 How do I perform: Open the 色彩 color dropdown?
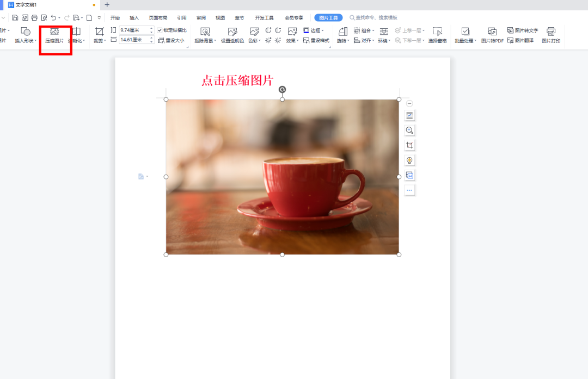[254, 35]
